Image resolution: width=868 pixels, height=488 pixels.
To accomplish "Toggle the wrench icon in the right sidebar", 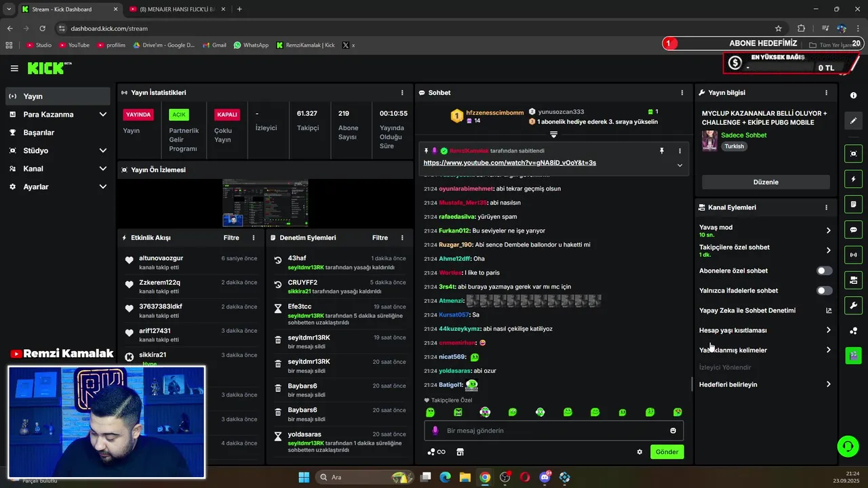I will point(853,305).
